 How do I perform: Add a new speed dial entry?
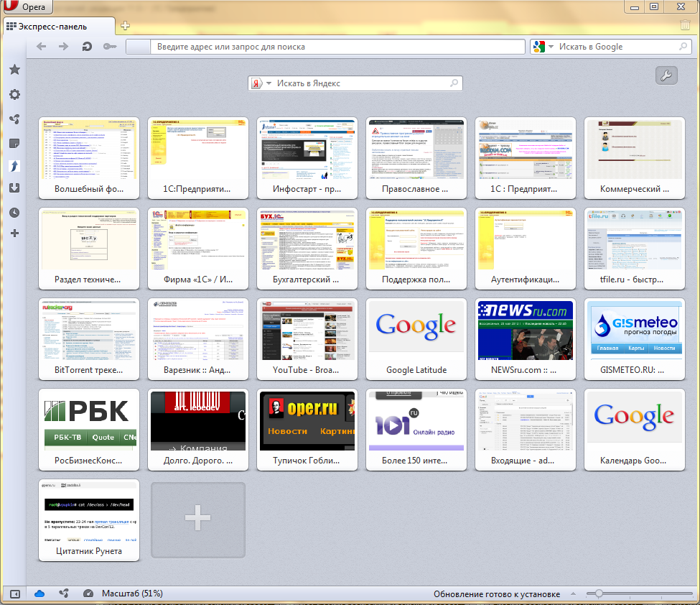pos(197,519)
